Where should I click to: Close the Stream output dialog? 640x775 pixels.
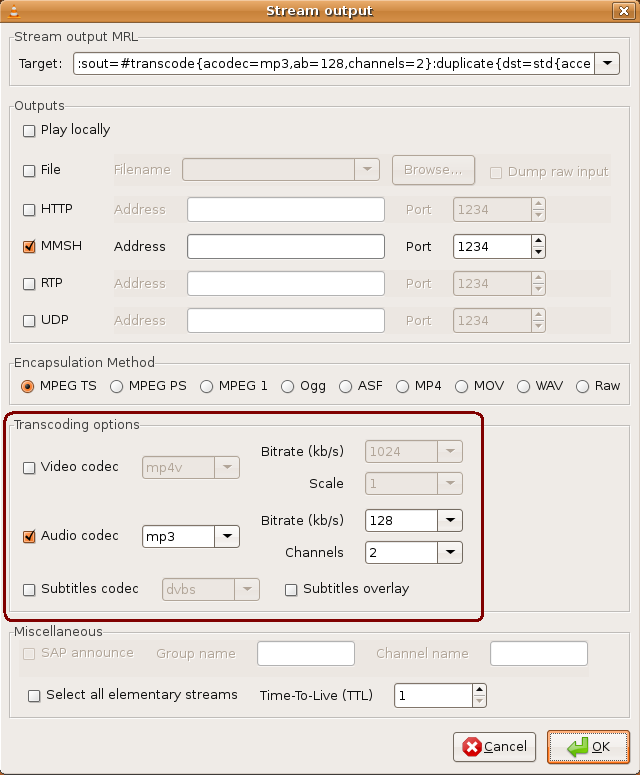pyautogui.click(x=624, y=10)
